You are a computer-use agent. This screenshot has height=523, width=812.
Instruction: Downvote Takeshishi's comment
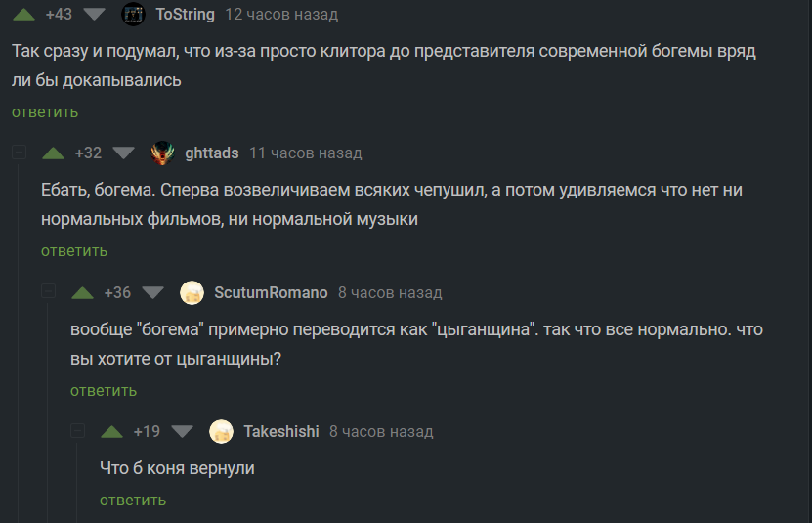coord(181,432)
